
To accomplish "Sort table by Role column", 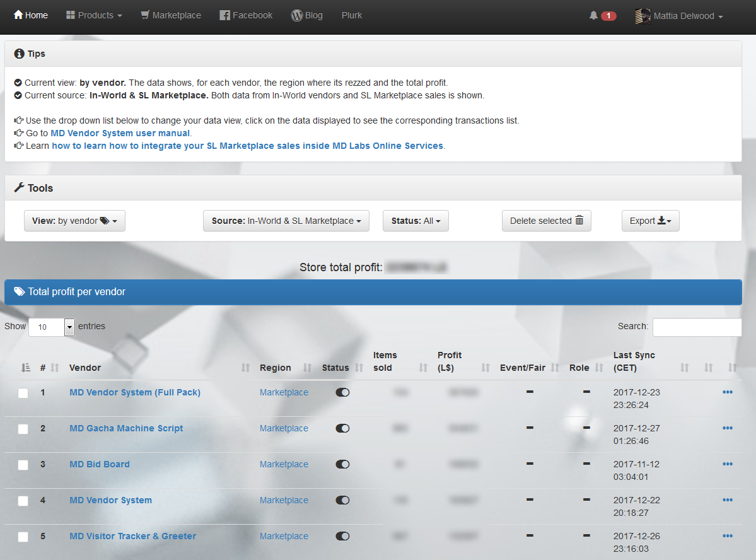I will coord(586,368).
